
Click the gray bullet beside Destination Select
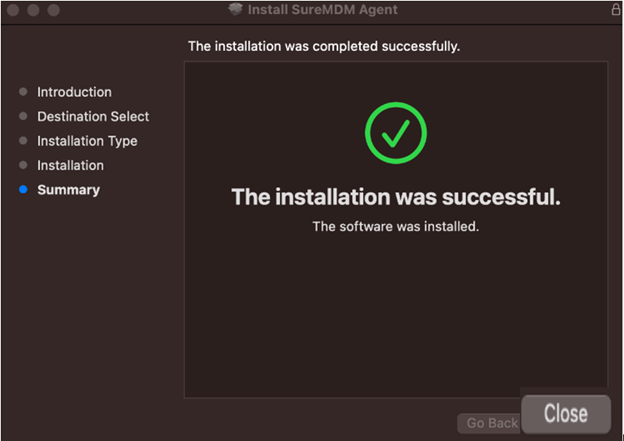tap(23, 116)
